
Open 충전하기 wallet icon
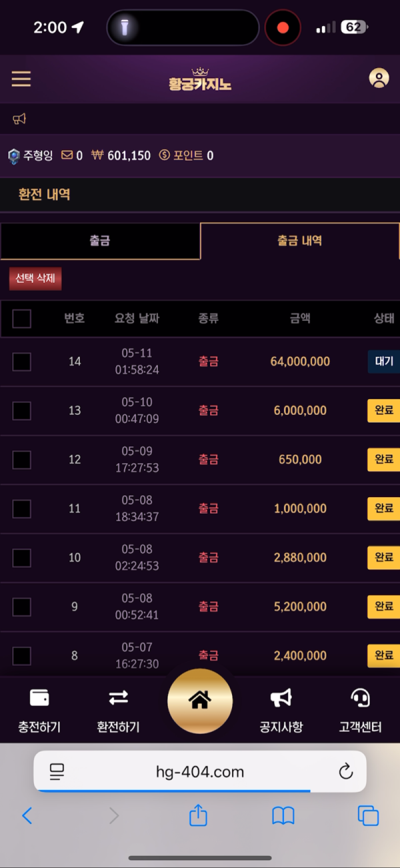tap(39, 698)
